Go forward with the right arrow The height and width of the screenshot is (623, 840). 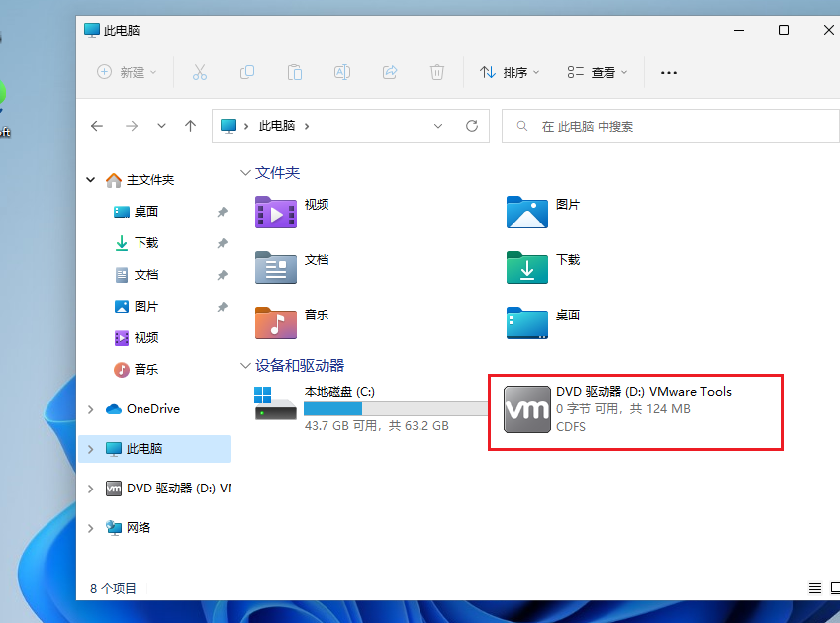(x=132, y=126)
